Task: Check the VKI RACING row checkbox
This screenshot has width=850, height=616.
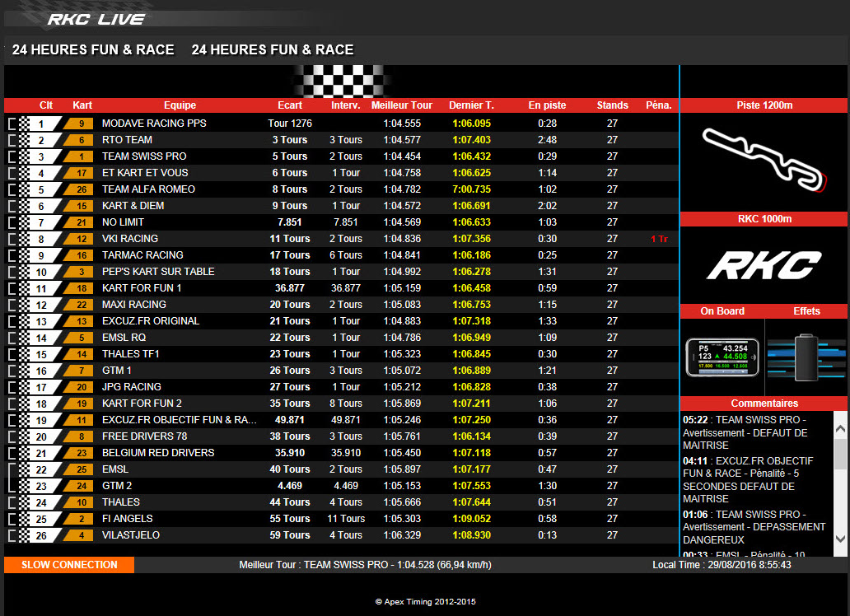Action: [12, 239]
